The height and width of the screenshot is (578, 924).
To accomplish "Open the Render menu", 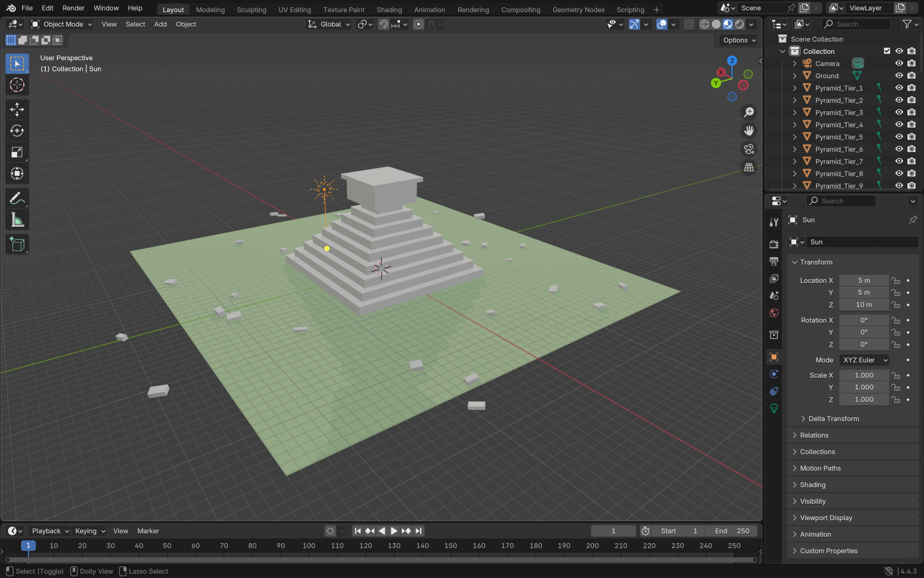I will tap(73, 8).
